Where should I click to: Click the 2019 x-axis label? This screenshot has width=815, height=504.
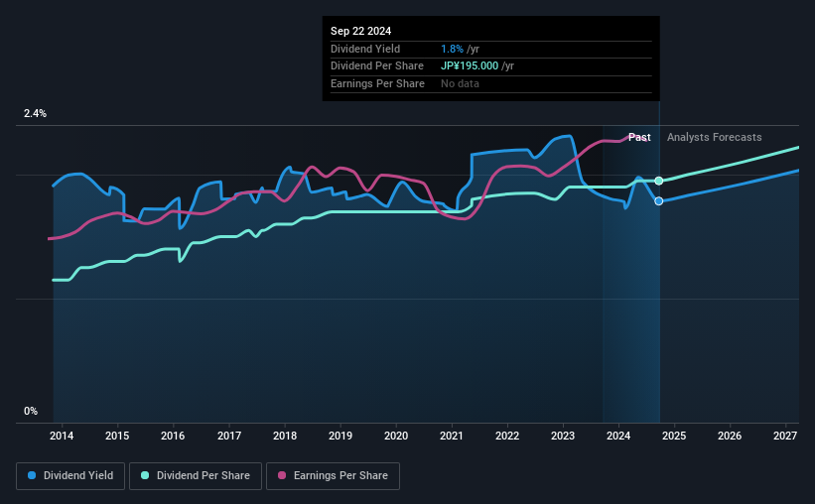click(x=340, y=436)
